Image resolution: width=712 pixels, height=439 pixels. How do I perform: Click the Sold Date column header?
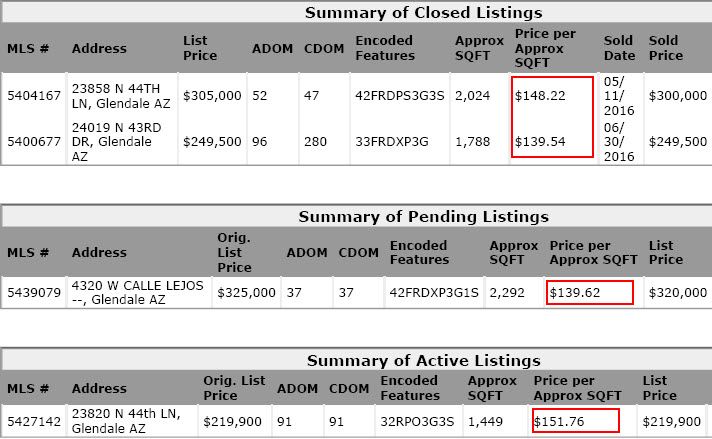(x=619, y=48)
